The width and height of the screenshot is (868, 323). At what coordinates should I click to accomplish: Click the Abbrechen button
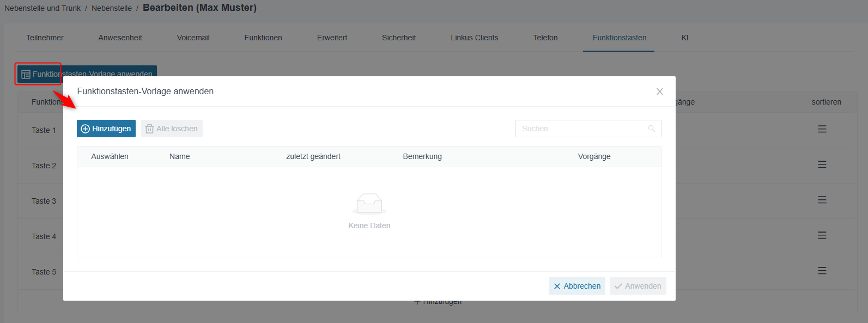coord(577,286)
